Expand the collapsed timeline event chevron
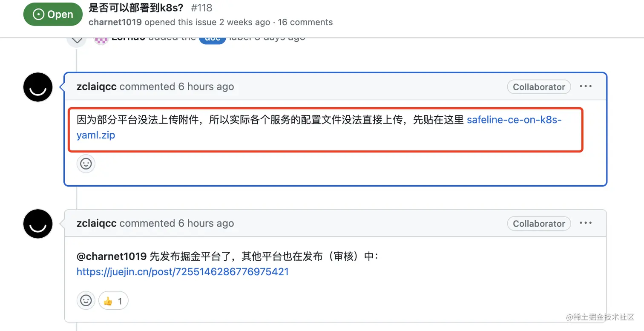Image resolution: width=644 pixels, height=331 pixels. click(77, 38)
